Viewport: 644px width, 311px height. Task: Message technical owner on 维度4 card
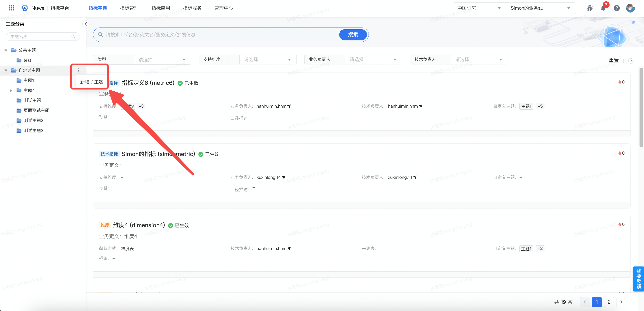(x=289, y=248)
